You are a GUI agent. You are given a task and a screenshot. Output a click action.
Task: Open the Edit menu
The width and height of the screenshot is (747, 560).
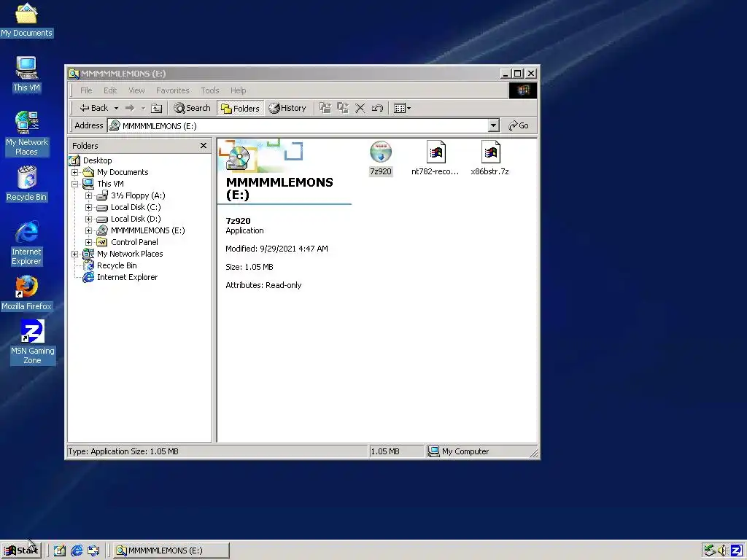click(110, 90)
